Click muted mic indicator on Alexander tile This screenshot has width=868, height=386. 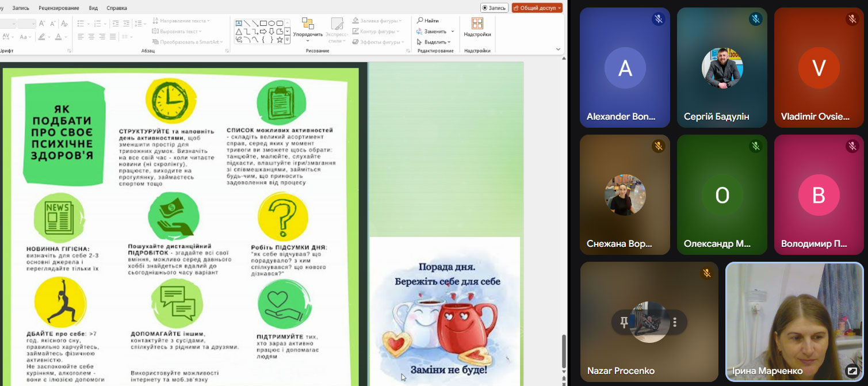(658, 19)
